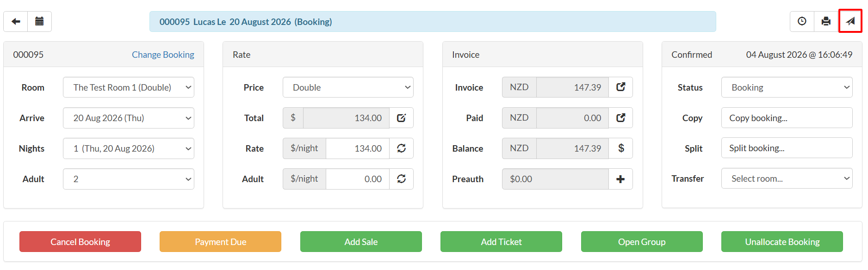
Task: Click the red Cancel Booking button
Action: 80,242
